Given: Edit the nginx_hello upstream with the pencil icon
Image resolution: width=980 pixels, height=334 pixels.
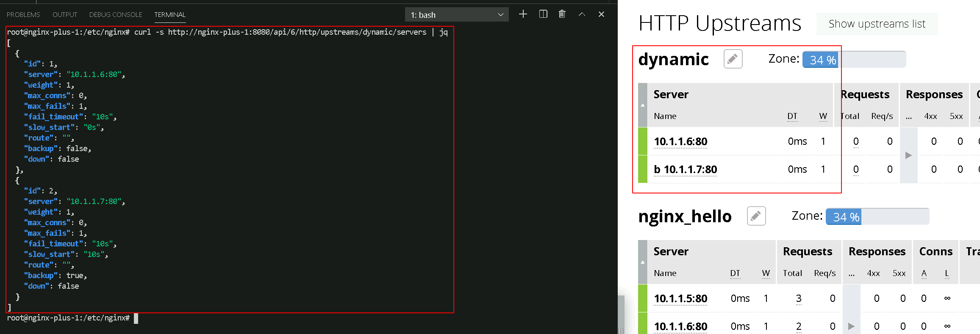Looking at the screenshot, I should 756,216.
